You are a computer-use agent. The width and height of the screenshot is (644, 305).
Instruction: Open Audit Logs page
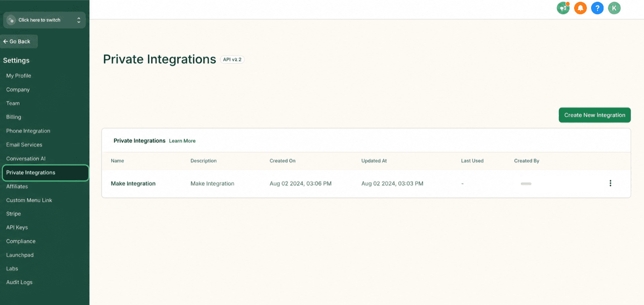pos(19,282)
